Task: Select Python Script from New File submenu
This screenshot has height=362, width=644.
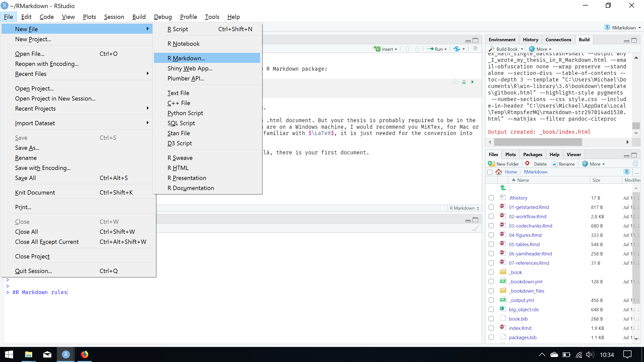Action: 207,113
